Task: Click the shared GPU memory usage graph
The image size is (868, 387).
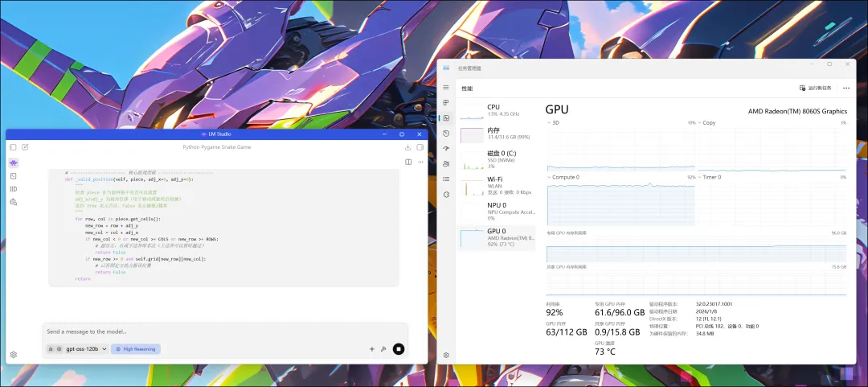Action: (x=696, y=283)
